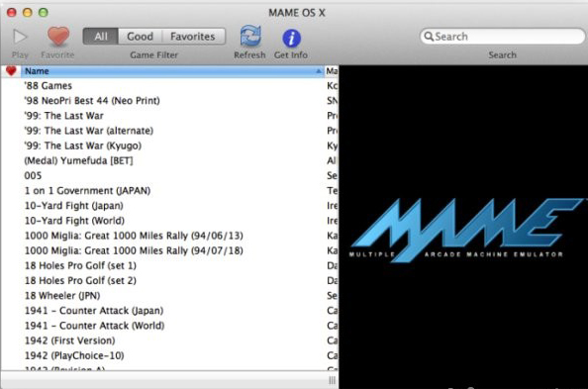Select the 005 game row

pos(169,175)
